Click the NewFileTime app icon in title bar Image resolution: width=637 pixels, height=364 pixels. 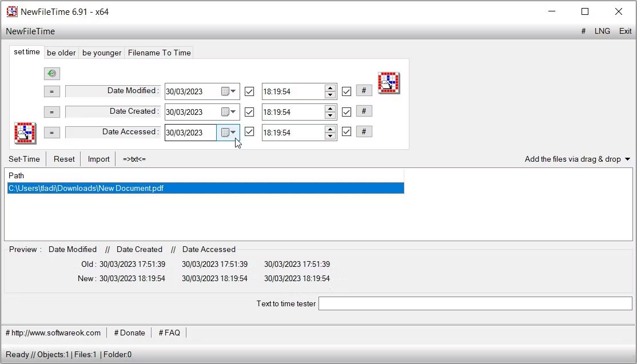tap(12, 12)
